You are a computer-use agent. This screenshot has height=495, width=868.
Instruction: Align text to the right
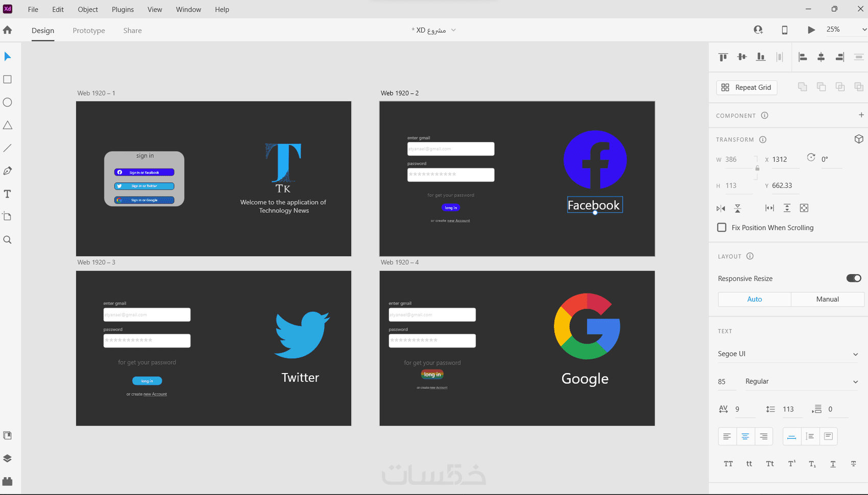[764, 436]
